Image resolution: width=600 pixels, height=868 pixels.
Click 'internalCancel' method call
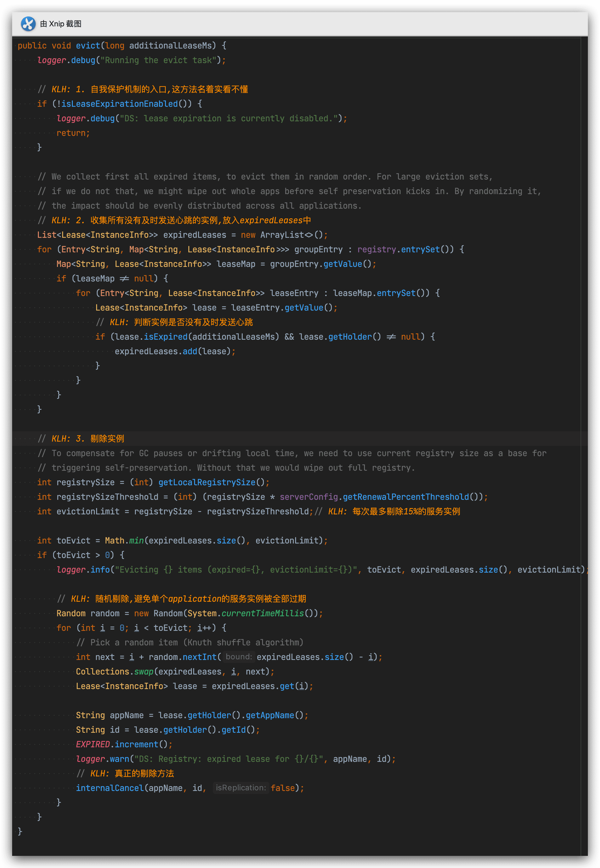pyautogui.click(x=110, y=788)
